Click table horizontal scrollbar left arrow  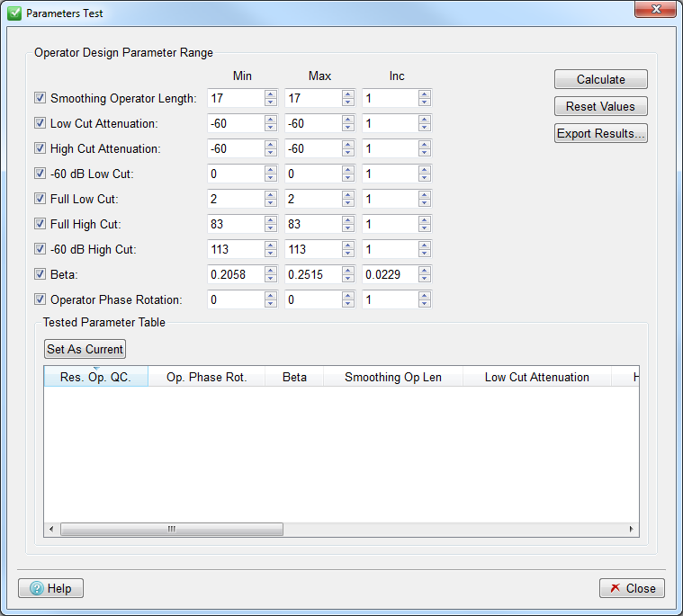point(51,529)
